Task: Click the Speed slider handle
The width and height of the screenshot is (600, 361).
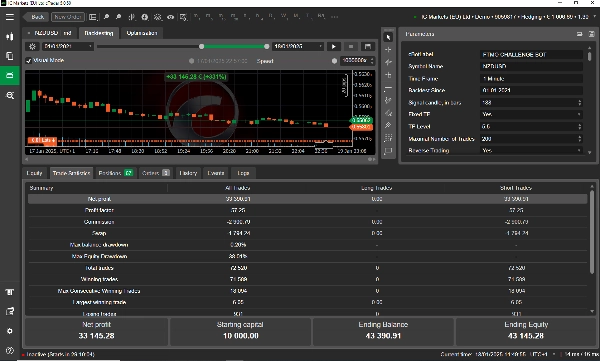Action: point(334,61)
